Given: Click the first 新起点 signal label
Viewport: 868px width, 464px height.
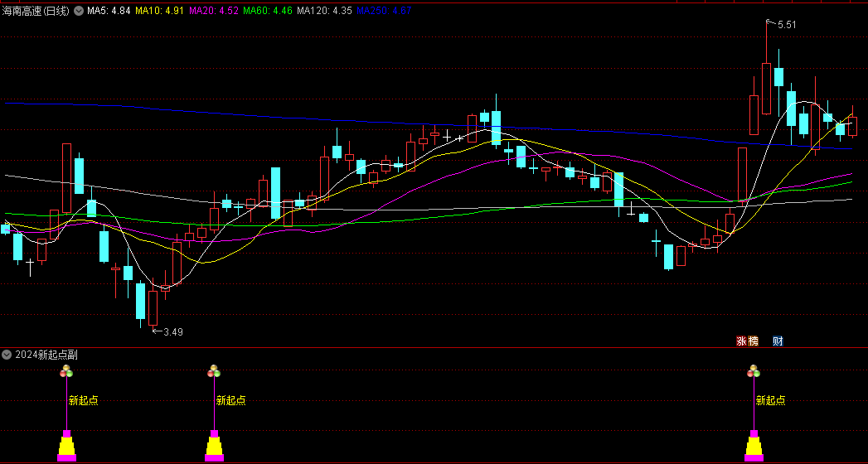Looking at the screenshot, I should click(83, 400).
